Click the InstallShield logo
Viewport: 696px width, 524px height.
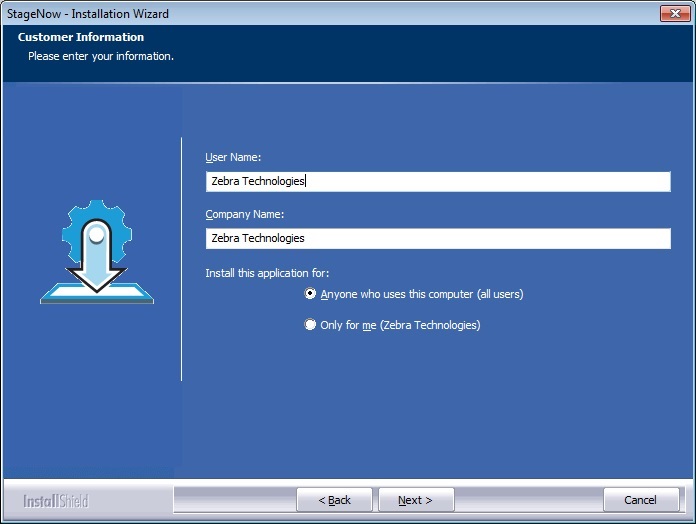[56, 500]
